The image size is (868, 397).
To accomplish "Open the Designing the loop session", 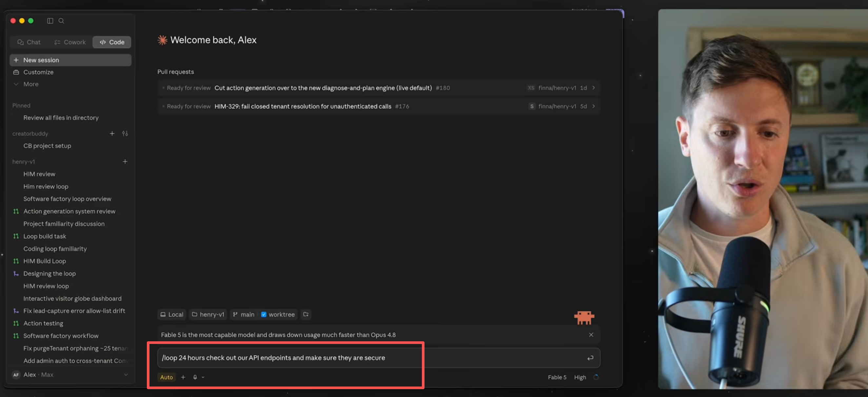I will point(49,274).
